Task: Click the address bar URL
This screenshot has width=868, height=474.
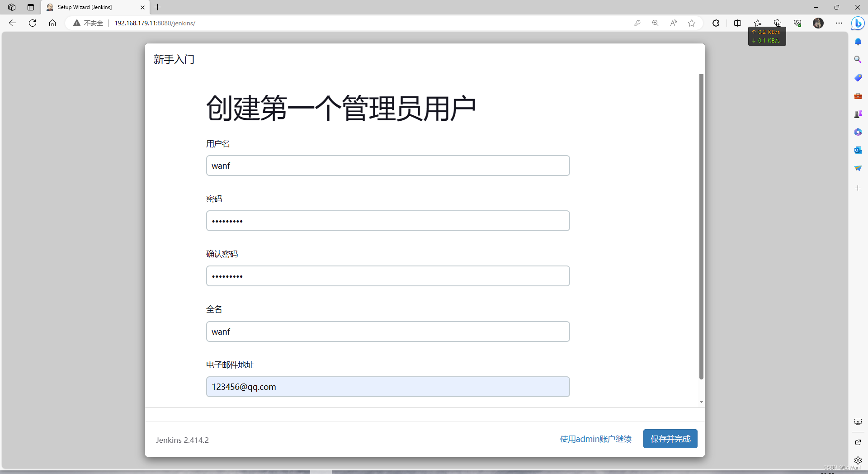Action: (x=155, y=23)
